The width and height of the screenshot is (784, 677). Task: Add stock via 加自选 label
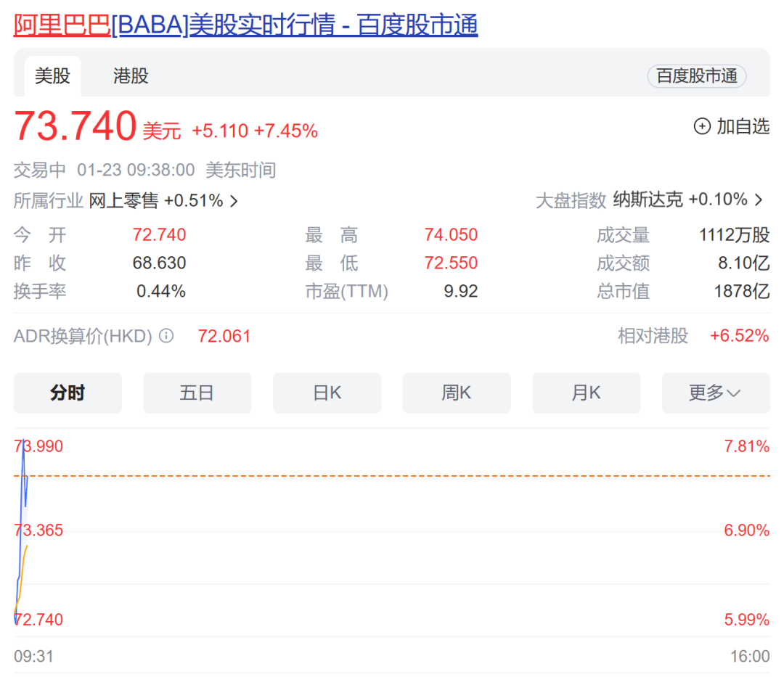coord(743,126)
